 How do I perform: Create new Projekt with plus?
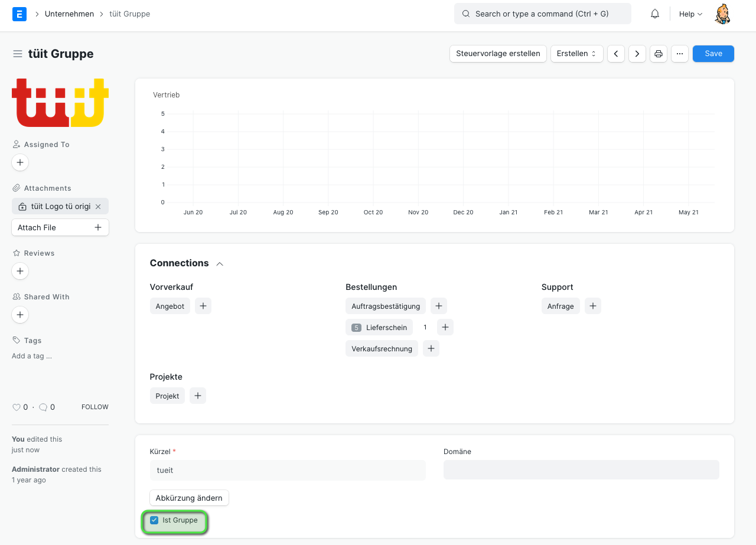click(x=198, y=396)
